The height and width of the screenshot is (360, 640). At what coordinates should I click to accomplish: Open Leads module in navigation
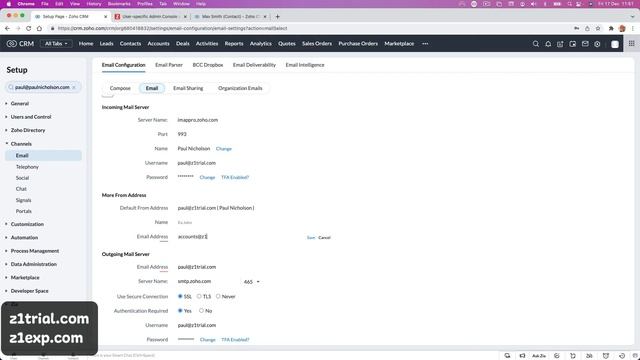[107, 44]
